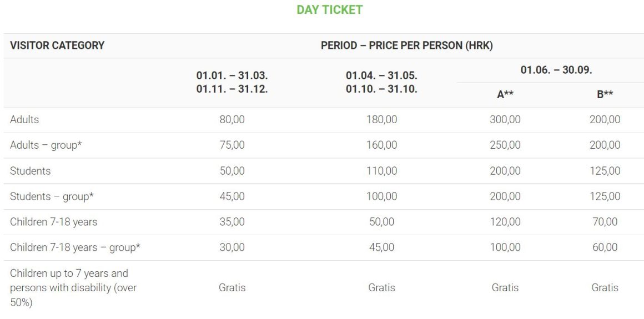
Task: Select the Adults row label
Action: (24, 120)
